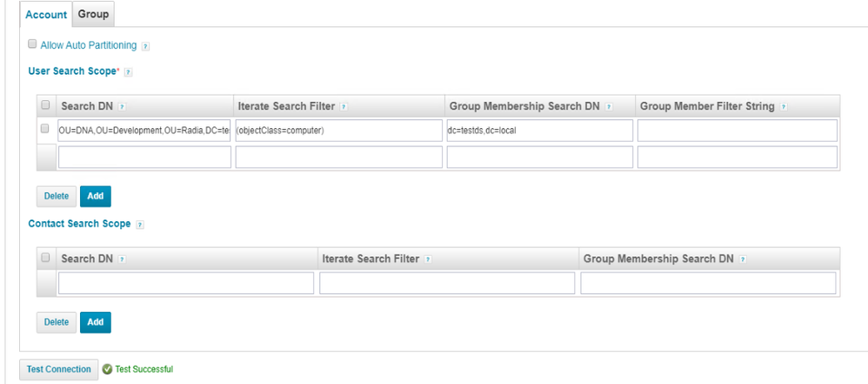This screenshot has height=384, width=868.
Task: Show help for User Group Membership Search DN
Action: click(x=608, y=106)
